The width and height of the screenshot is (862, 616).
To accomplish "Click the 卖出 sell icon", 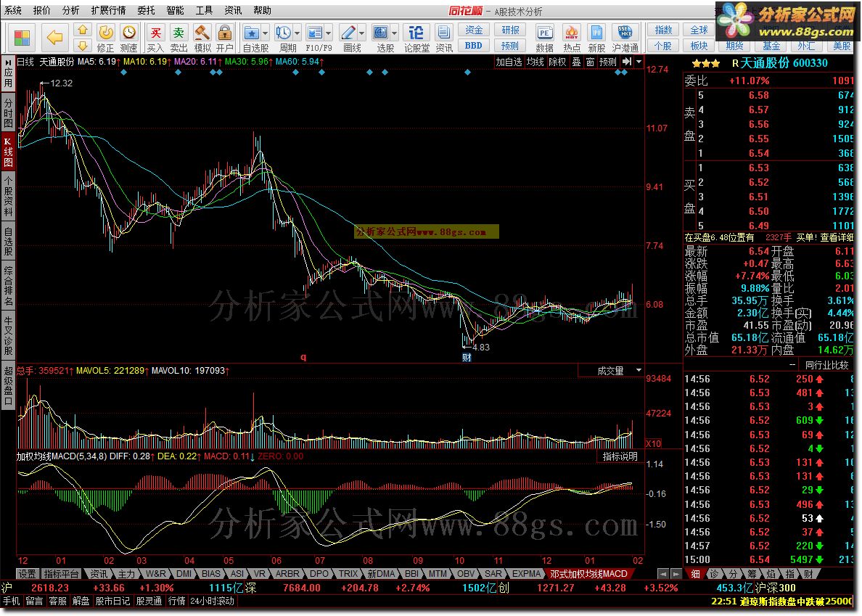I will [x=178, y=33].
